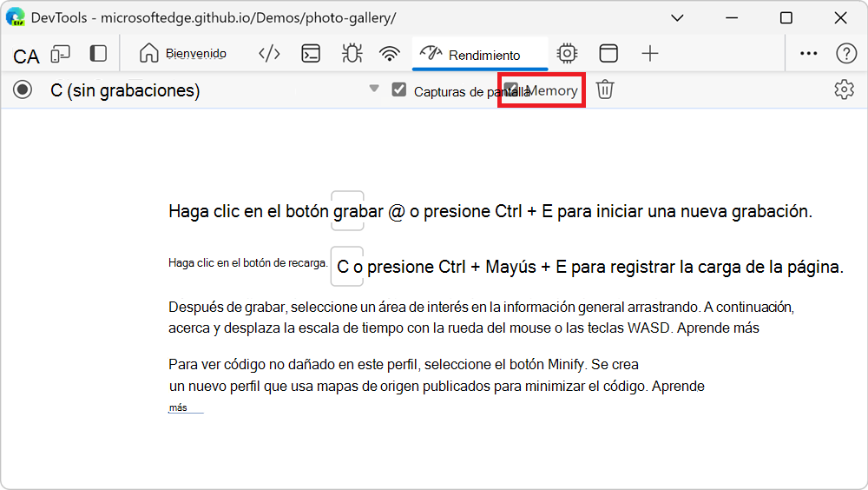Image resolution: width=868 pixels, height=490 pixels.
Task: Open the Elements tool code icon
Action: tap(269, 54)
